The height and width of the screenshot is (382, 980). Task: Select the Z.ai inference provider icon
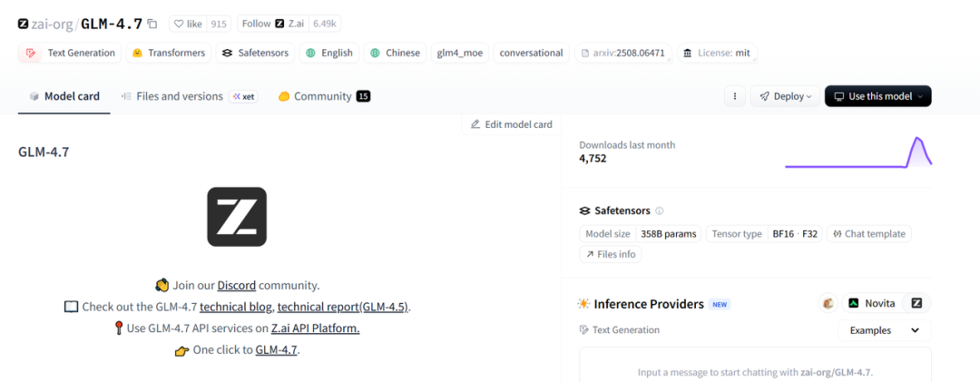(917, 303)
